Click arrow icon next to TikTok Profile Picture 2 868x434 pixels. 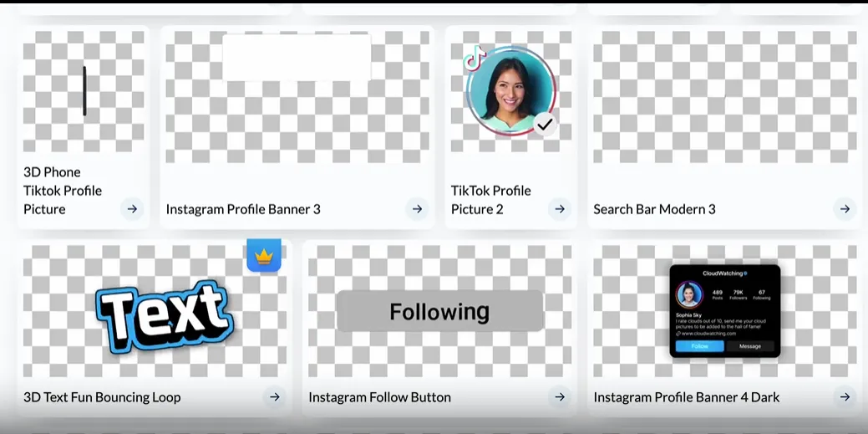[x=560, y=209]
